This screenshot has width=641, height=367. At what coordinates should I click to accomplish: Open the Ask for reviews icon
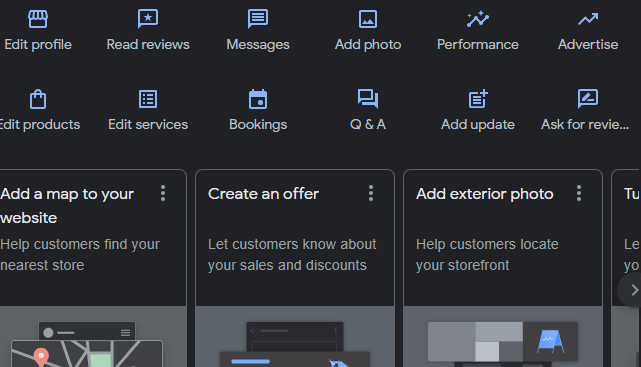[x=588, y=99]
